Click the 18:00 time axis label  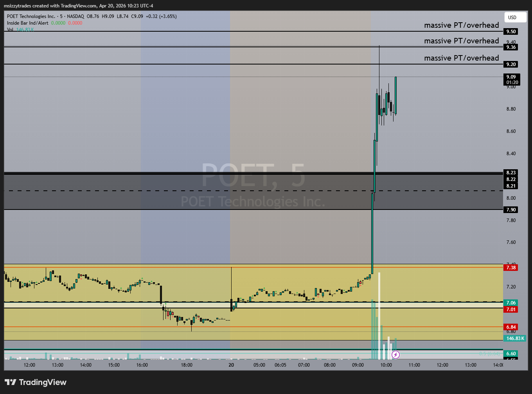pyautogui.click(x=187, y=365)
